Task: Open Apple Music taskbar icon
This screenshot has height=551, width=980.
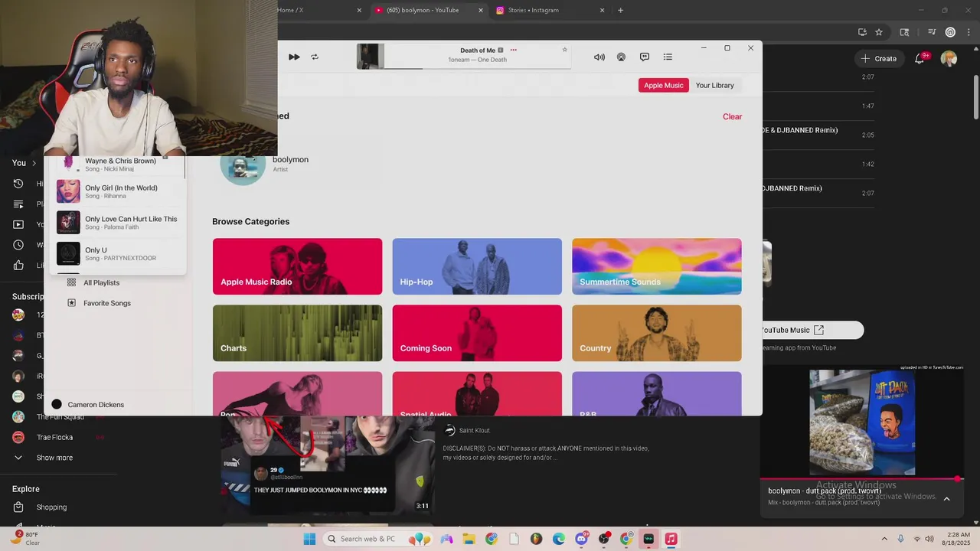Action: (x=671, y=539)
